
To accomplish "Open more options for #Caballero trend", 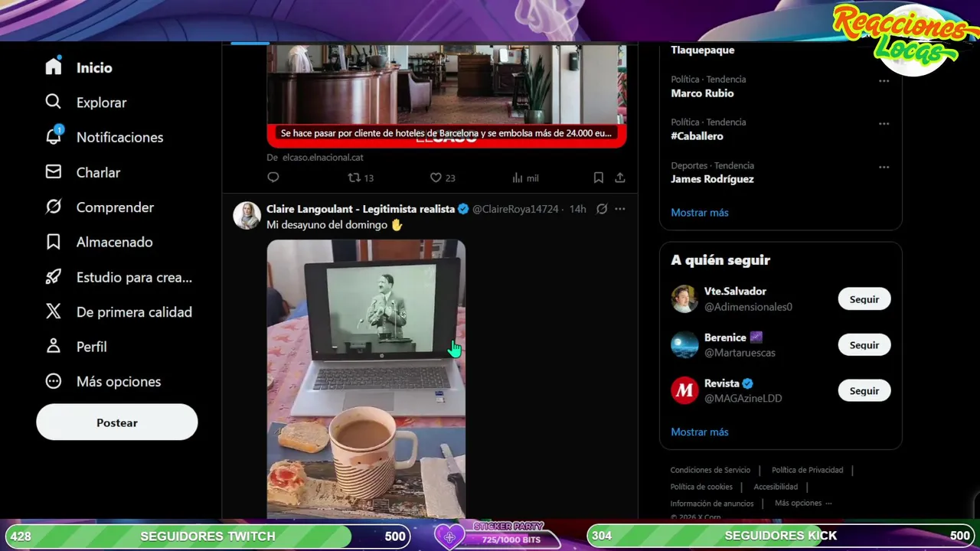I will (x=884, y=124).
